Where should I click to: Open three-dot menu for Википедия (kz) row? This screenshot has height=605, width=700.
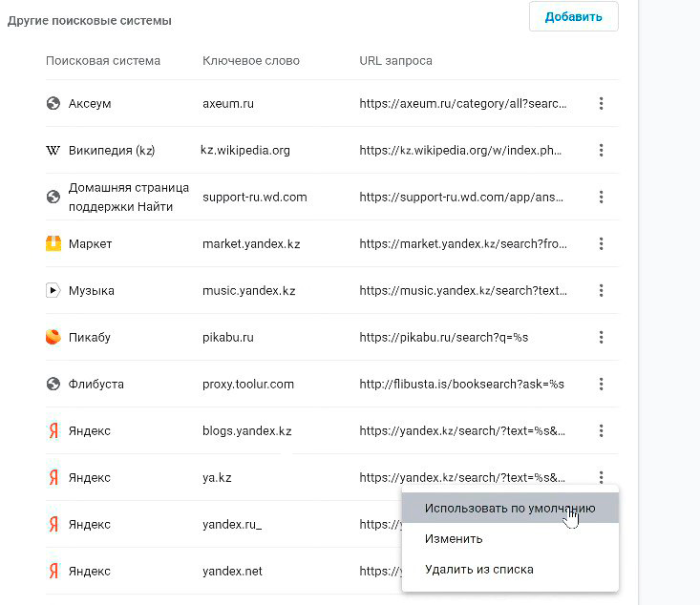click(x=601, y=150)
